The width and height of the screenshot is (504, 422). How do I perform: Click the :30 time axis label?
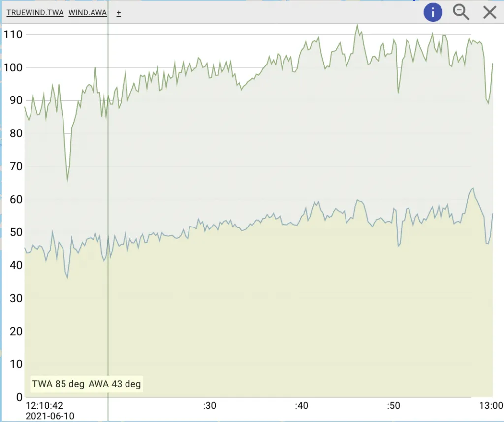click(x=210, y=406)
